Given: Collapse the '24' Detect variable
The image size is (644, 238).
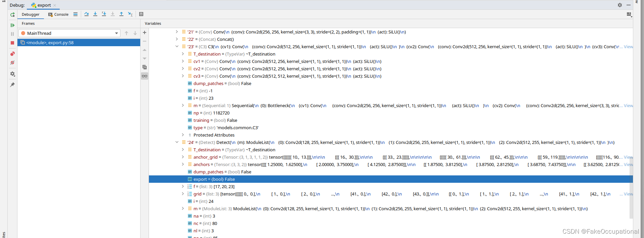Looking at the screenshot, I should (177, 142).
